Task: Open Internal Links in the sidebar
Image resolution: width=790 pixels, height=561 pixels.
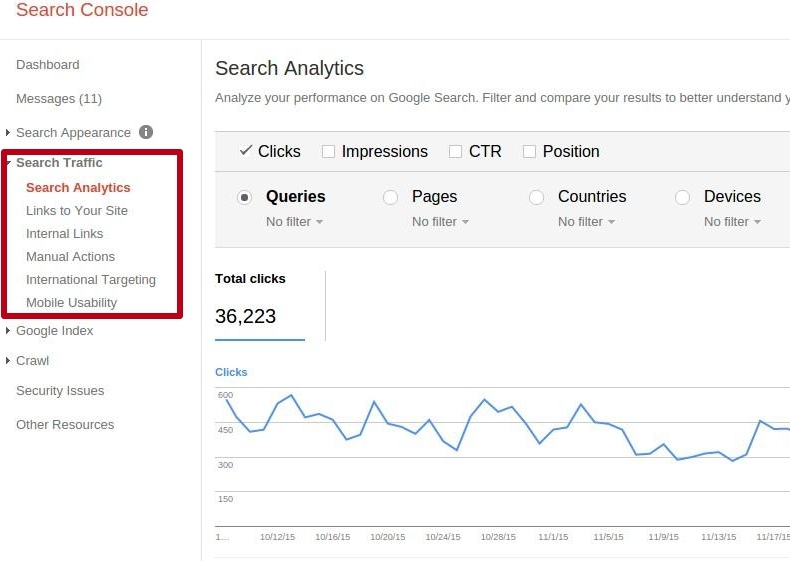Action: pos(64,233)
